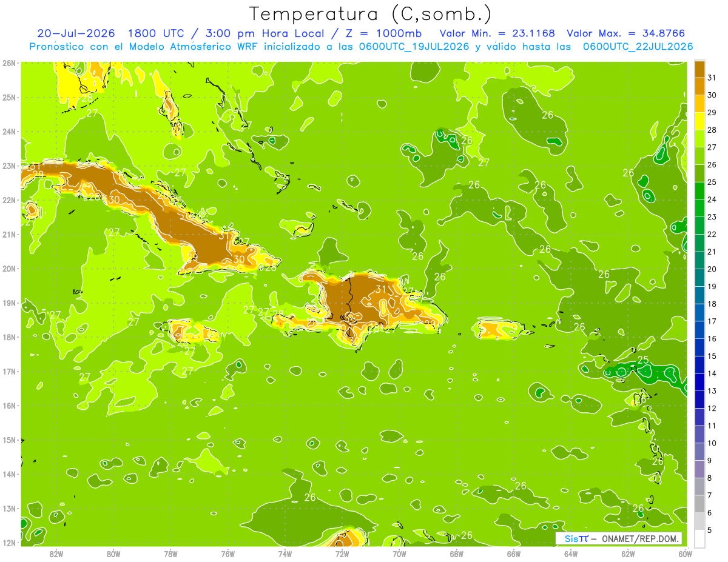Click the '66W' longitude axis label
Viewport: 728px width, 562px height.
coord(513,554)
